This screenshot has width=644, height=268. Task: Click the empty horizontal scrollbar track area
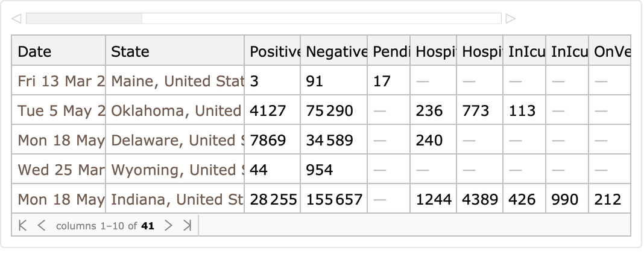coord(320,19)
